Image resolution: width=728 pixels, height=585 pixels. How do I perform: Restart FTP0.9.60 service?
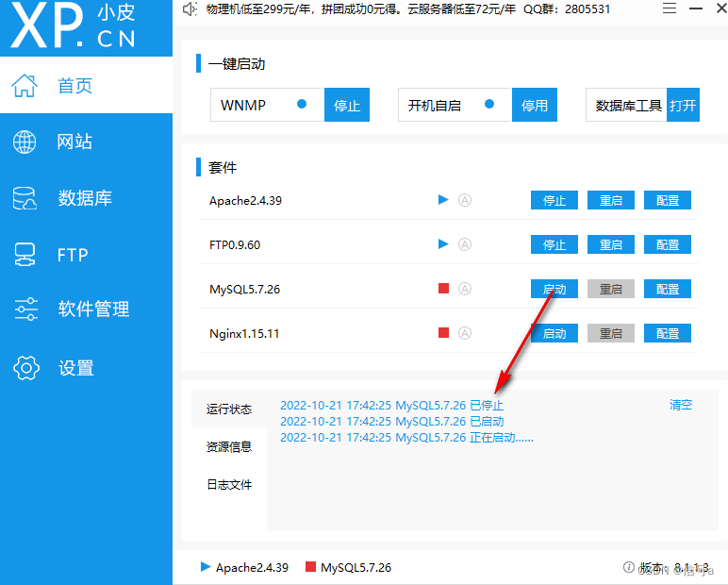pos(611,244)
